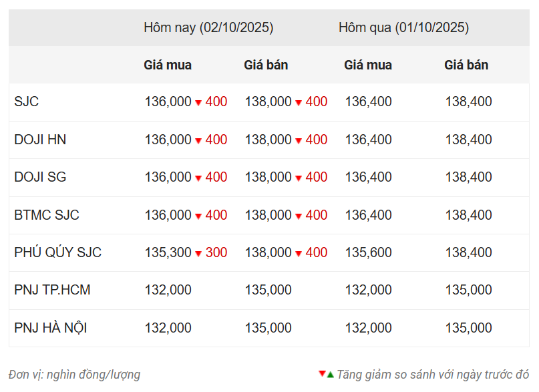Click down arrow in PHÚ QUÝ SJC buy price
539x392 pixels.
198,254
